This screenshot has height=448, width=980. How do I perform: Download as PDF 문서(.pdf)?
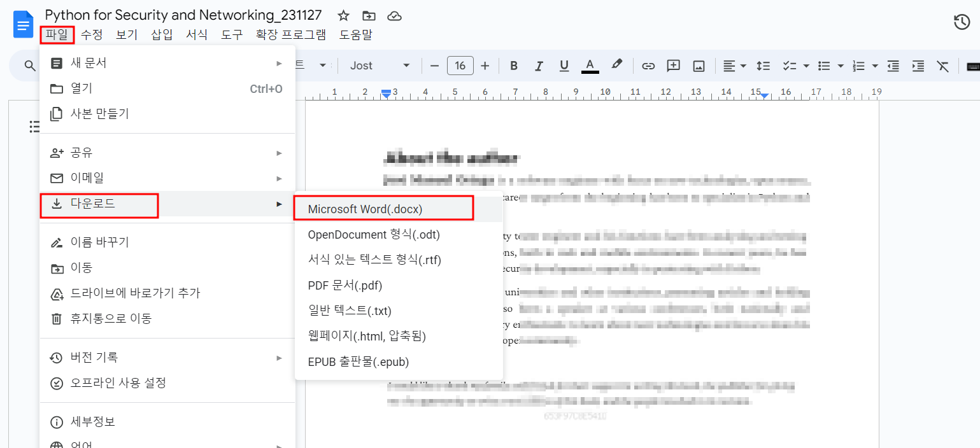pyautogui.click(x=399, y=285)
